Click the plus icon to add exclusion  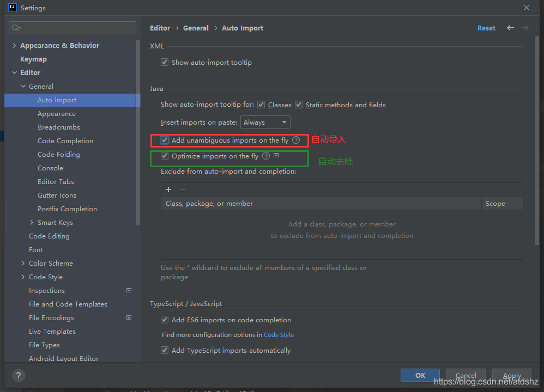point(168,189)
